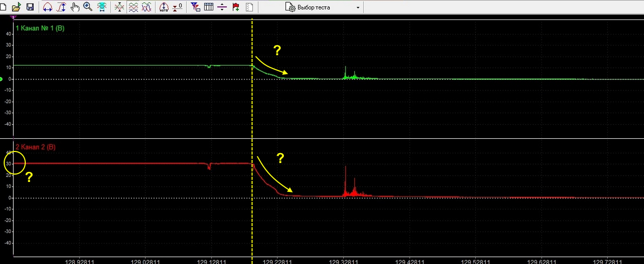This screenshot has width=644, height=264.
Task: Toggle the stacked waveforms view icon
Action: click(x=134, y=7)
